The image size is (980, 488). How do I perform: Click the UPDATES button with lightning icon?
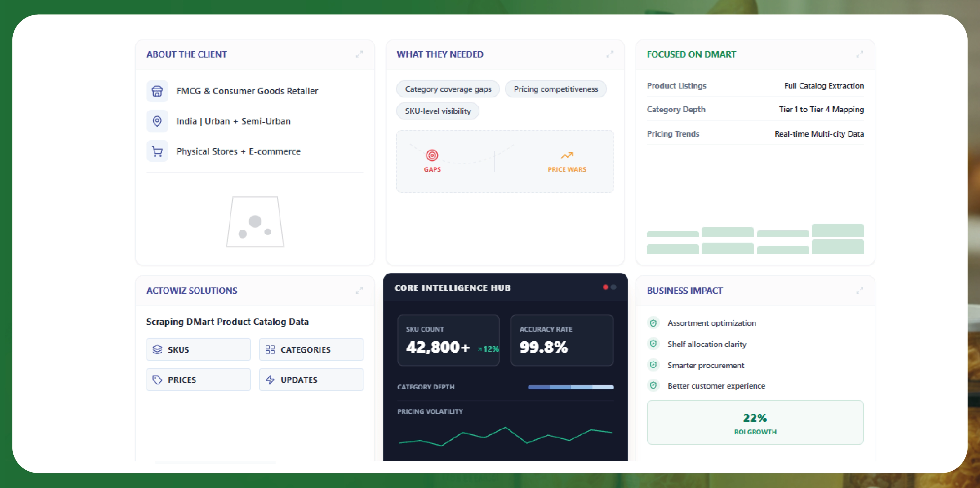click(x=311, y=380)
